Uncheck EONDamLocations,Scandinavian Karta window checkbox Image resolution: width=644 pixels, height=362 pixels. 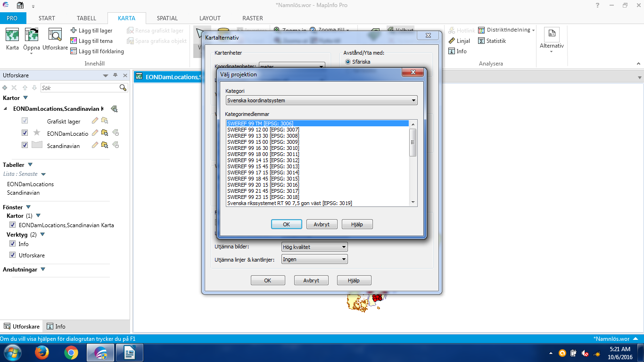(x=13, y=225)
